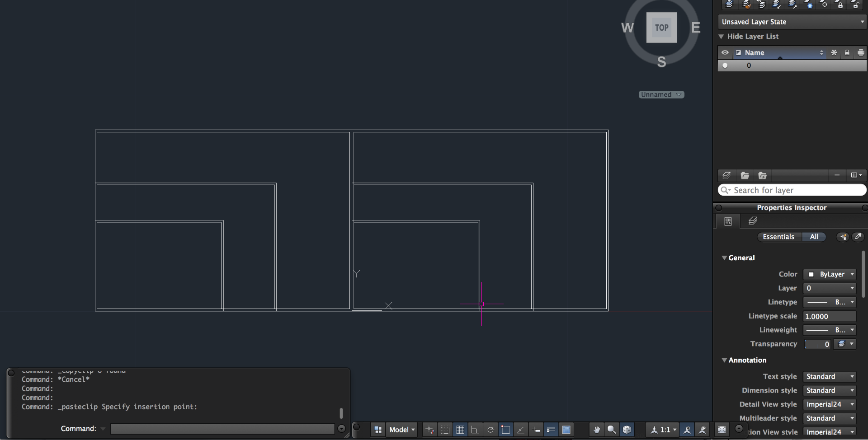Image resolution: width=868 pixels, height=440 pixels.
Task: Toggle Snap Mode in status bar
Action: pyautogui.click(x=445, y=430)
